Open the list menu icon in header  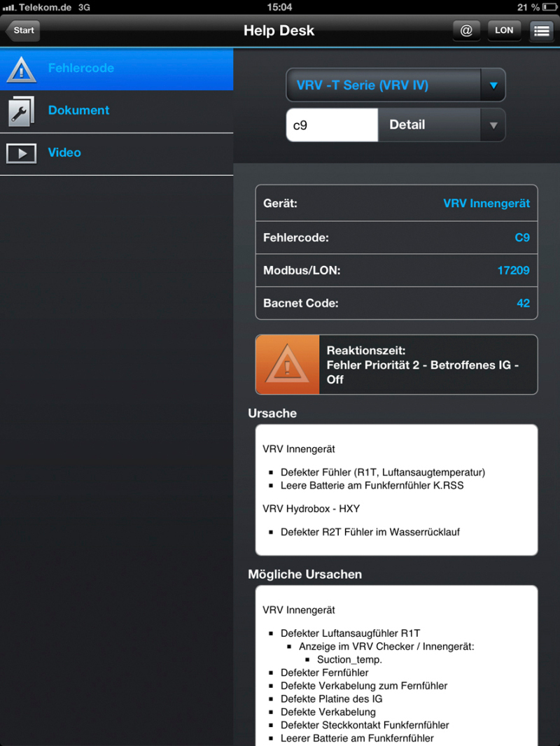pos(541,31)
